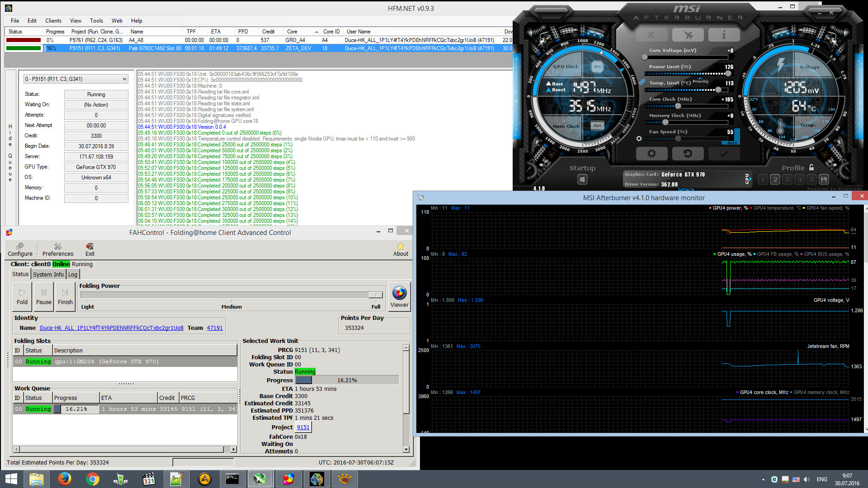868x488 pixels.
Task: Click the Pause folding button
Action: point(44,296)
